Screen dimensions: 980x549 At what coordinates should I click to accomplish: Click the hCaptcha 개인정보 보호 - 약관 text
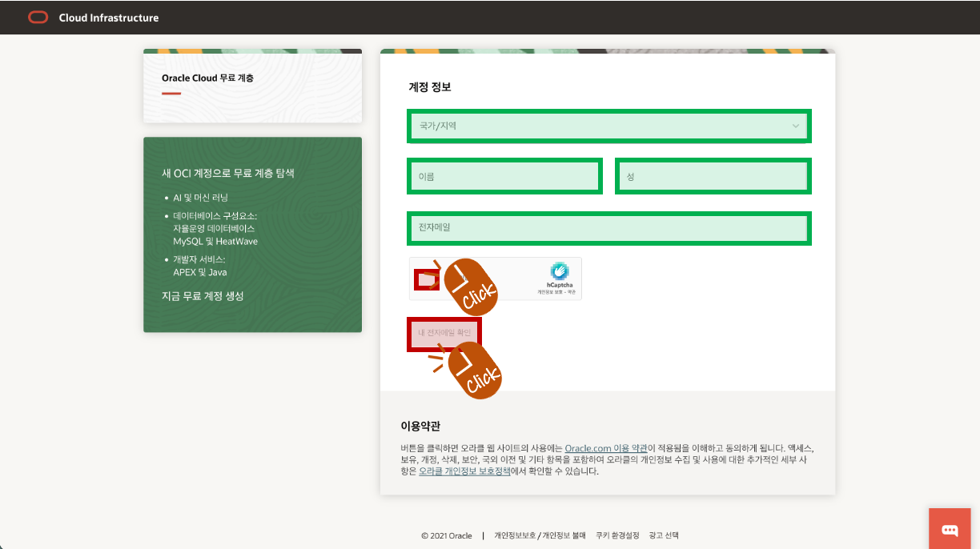(x=556, y=293)
